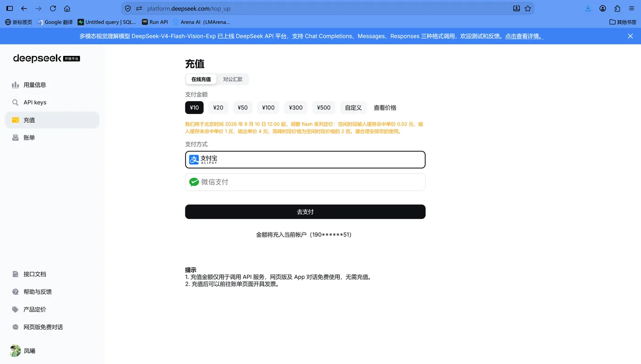Viewport: 641px width, 364px height.
Task: Click the 查看价格 link
Action: pyautogui.click(x=385, y=108)
